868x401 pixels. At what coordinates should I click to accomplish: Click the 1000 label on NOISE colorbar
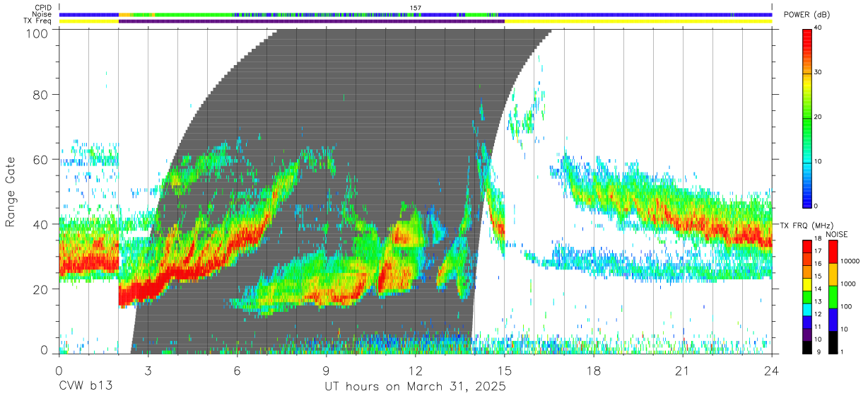[850, 284]
